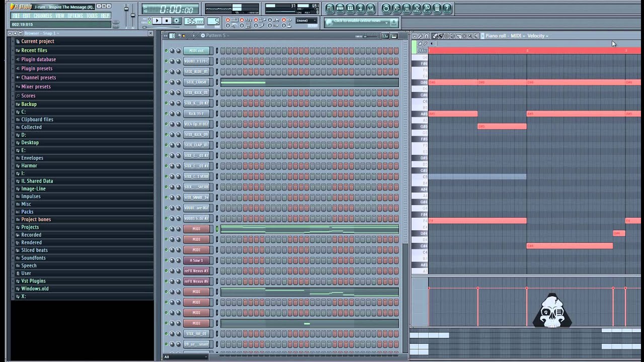Select the reFX Nexus #3 channel button
The height and width of the screenshot is (362, 644).
coord(196,271)
